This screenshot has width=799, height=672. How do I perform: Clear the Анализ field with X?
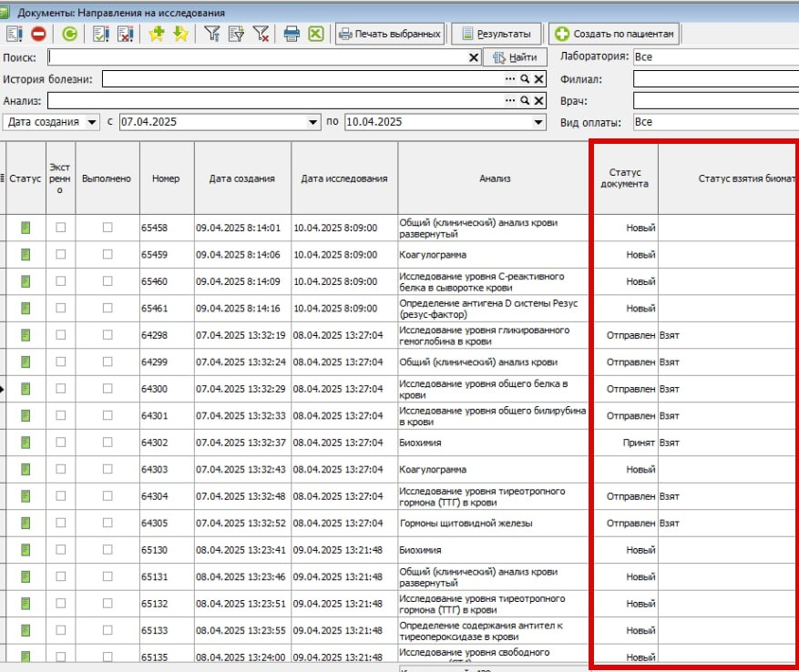point(538,100)
